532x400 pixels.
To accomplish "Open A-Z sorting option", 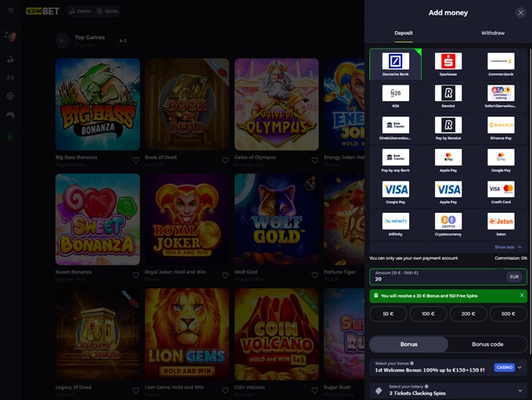I will pos(123,41).
